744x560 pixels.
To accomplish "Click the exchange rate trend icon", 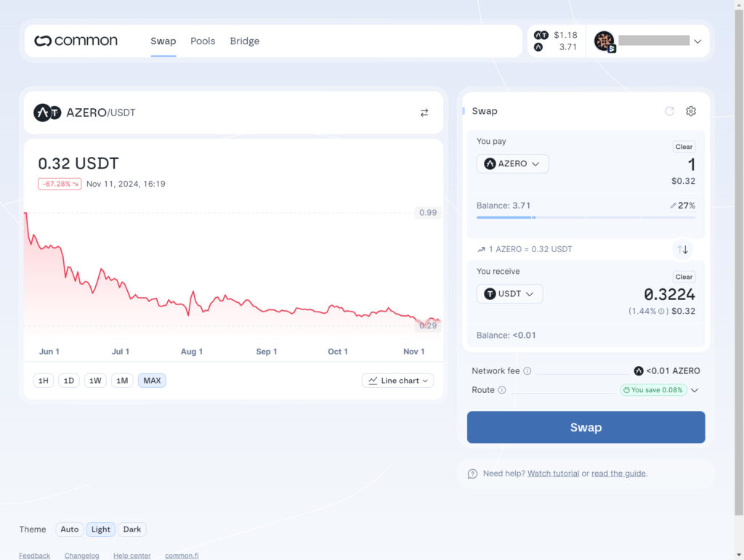I will (x=481, y=249).
